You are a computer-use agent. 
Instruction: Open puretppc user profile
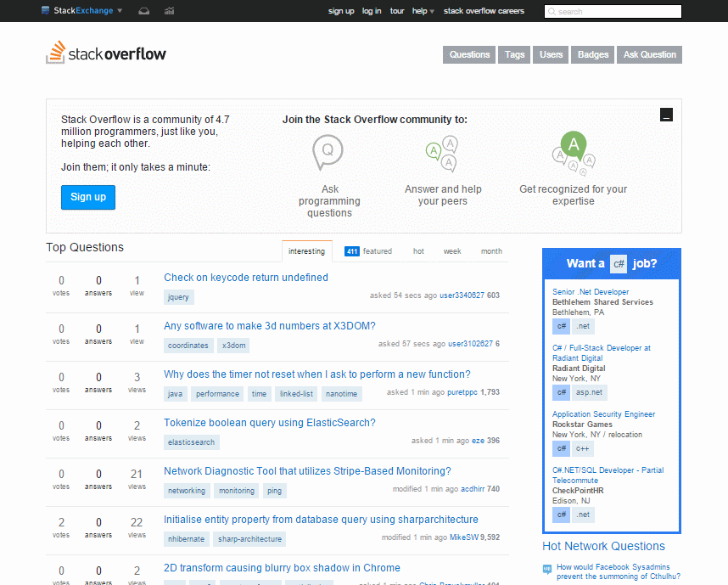(x=462, y=392)
